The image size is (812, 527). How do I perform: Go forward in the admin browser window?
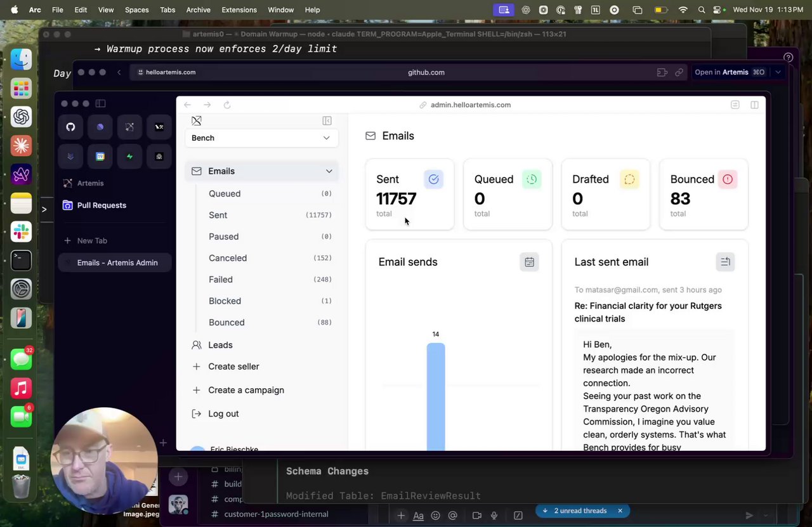point(207,105)
